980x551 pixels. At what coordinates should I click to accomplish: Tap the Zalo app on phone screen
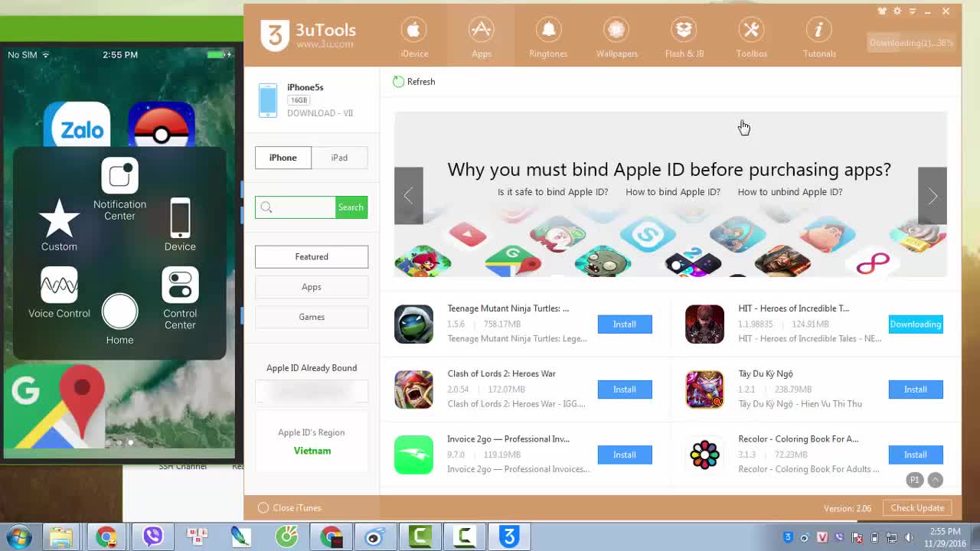[77, 125]
